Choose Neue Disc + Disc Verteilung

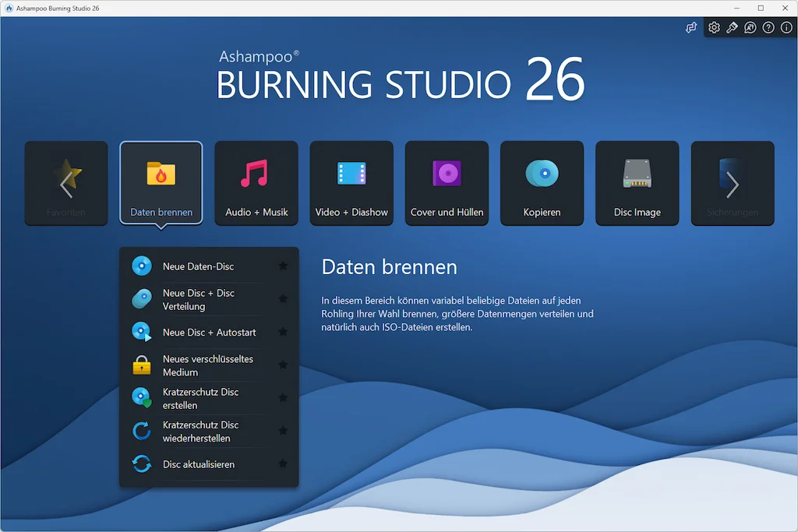(x=209, y=299)
